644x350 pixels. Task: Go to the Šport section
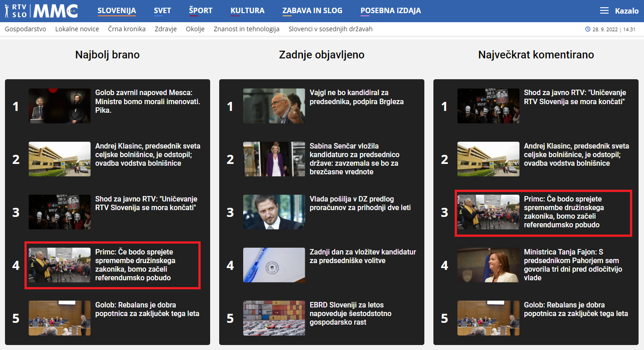(x=201, y=10)
